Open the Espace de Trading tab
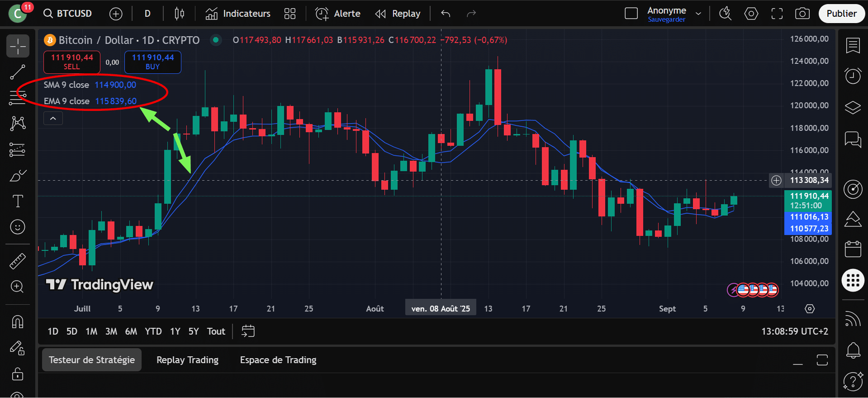Viewport: 868px width, 398px height. 278,360
